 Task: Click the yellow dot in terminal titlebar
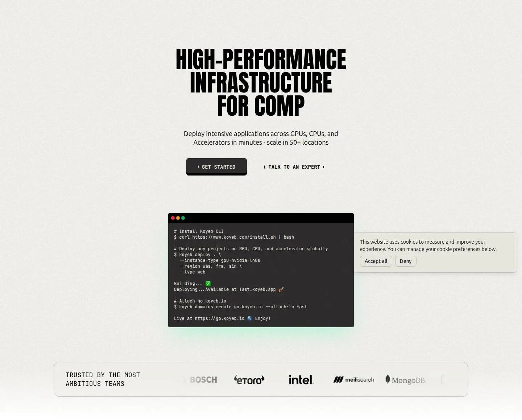click(x=178, y=218)
